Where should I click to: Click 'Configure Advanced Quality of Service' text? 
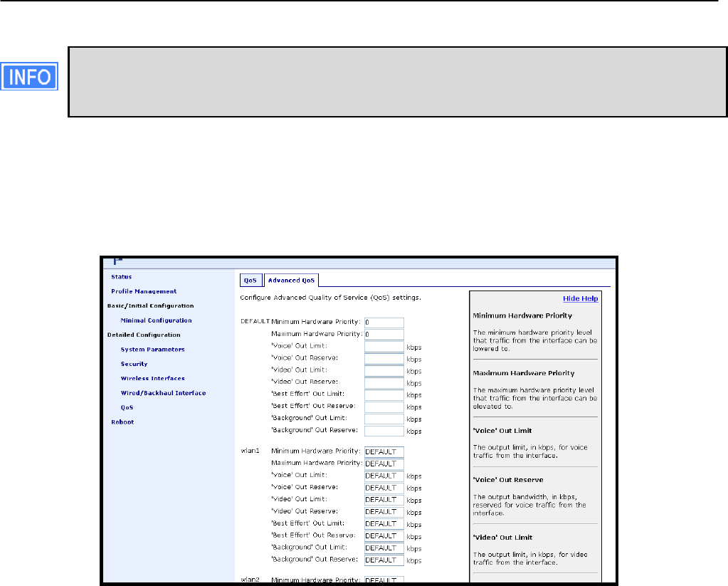(x=331, y=298)
